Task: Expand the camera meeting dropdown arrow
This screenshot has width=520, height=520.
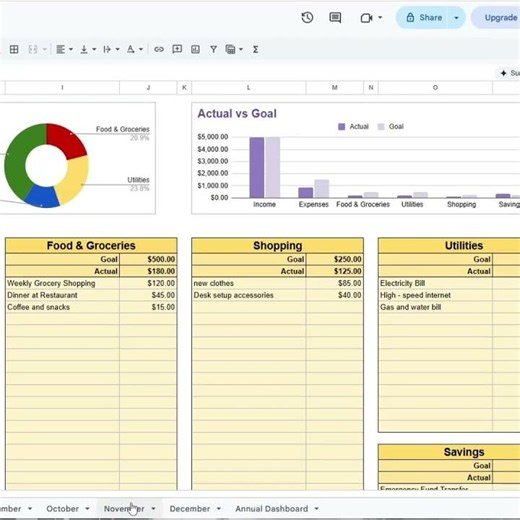Action: click(380, 17)
